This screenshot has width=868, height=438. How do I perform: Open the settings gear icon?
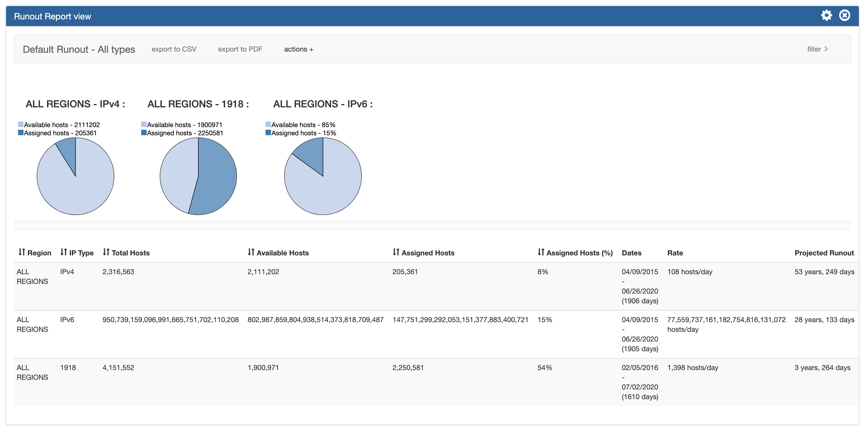pyautogui.click(x=826, y=15)
